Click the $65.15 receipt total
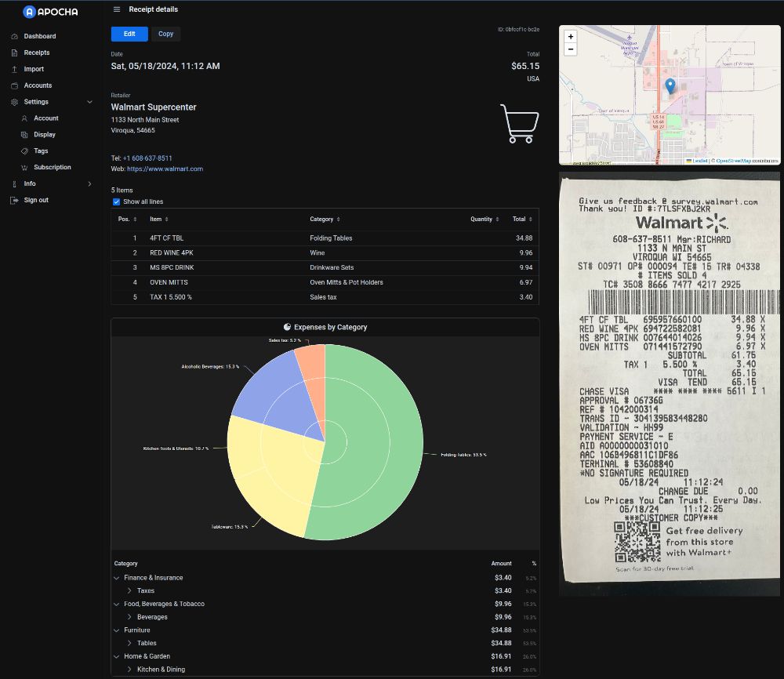The height and width of the screenshot is (679, 784). pos(525,66)
